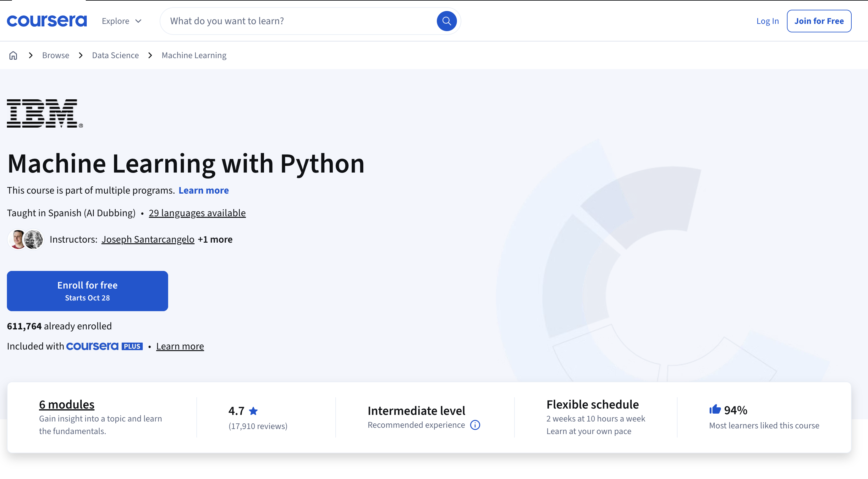Click the info icon next to Recommended experience
868x479 pixels.
tap(475, 425)
